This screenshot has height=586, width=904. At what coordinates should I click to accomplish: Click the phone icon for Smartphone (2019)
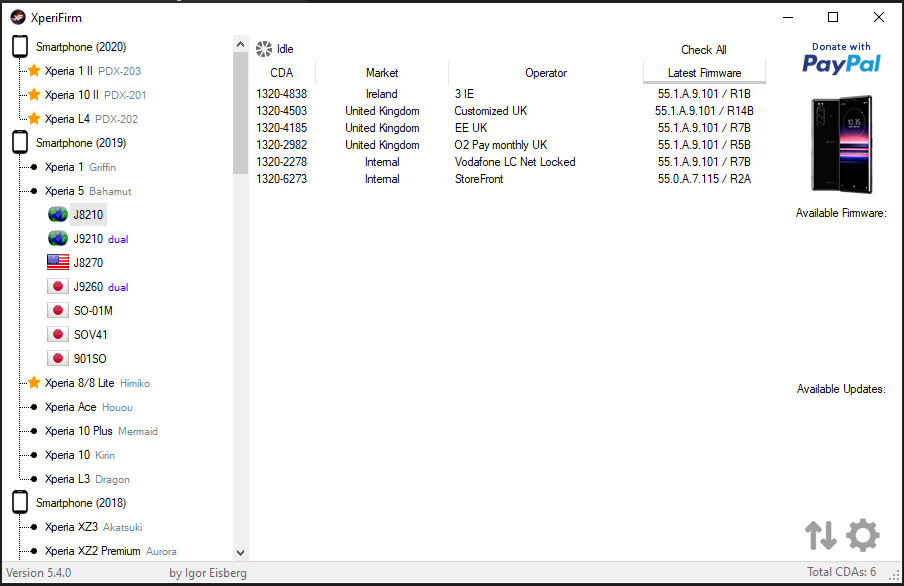pyautogui.click(x=20, y=143)
